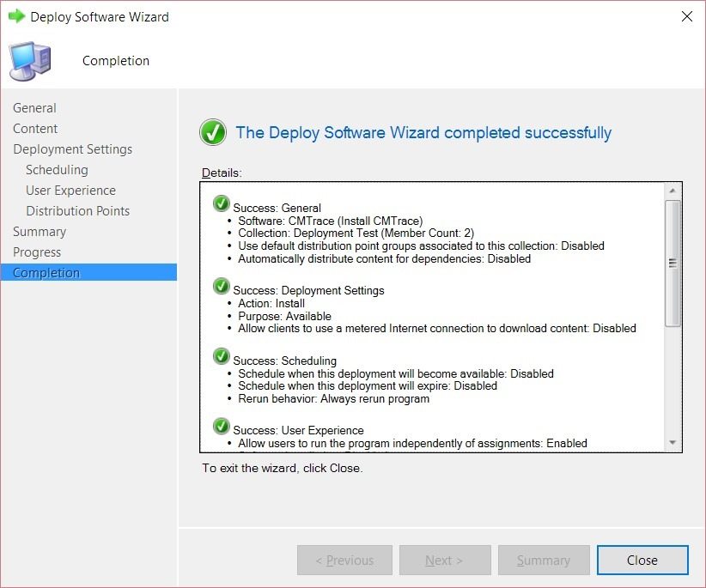Click the 'Success: Scheduling' heading text

point(284,361)
